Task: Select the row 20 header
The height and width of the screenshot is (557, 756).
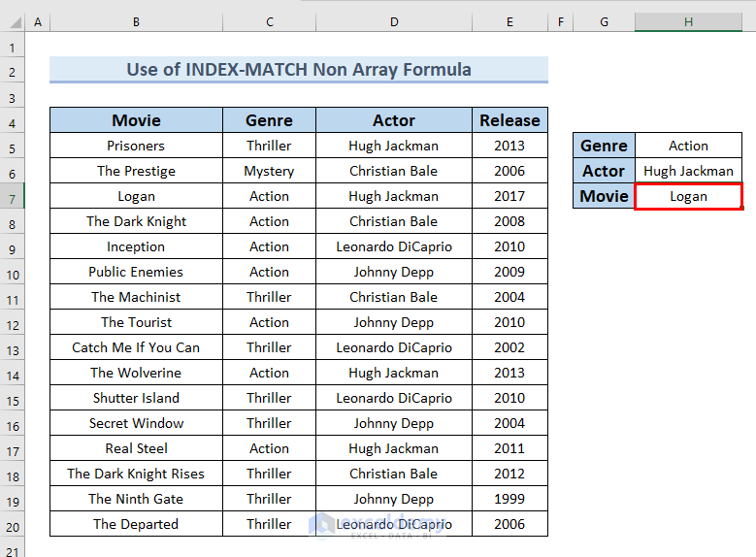Action: tap(13, 524)
